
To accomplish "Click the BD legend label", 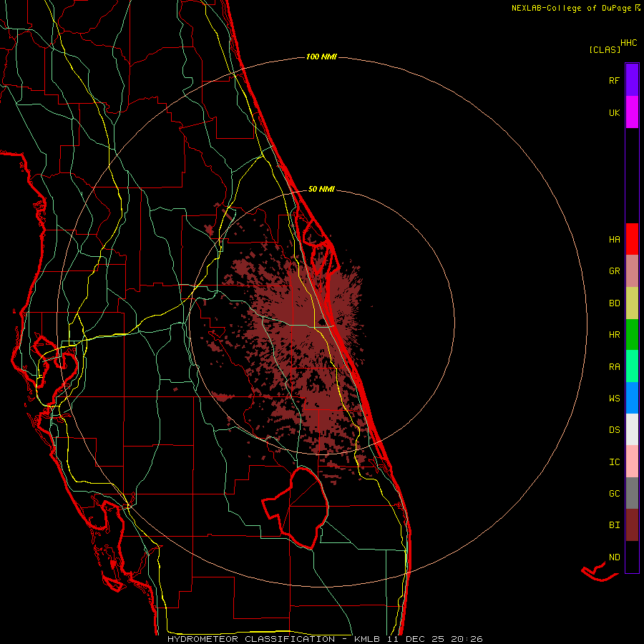I will [614, 303].
